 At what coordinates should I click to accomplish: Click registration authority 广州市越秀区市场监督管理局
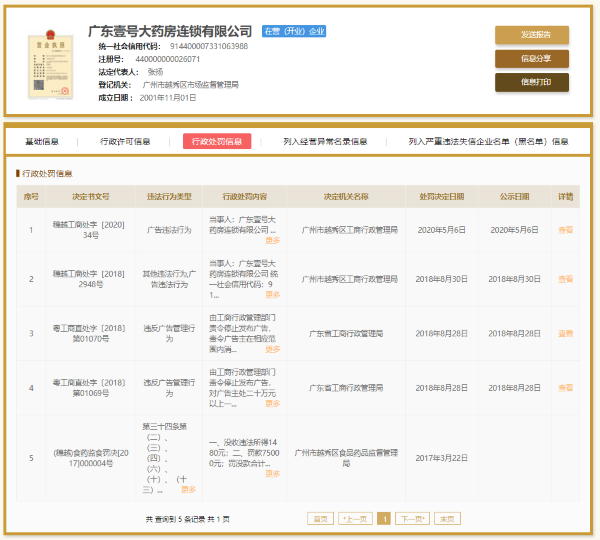point(191,85)
